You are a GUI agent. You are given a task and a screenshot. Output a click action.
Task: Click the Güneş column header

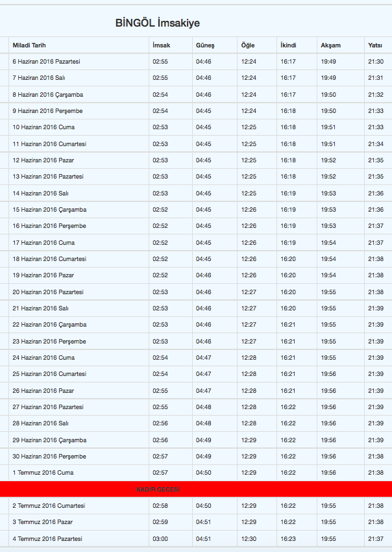[205, 45]
